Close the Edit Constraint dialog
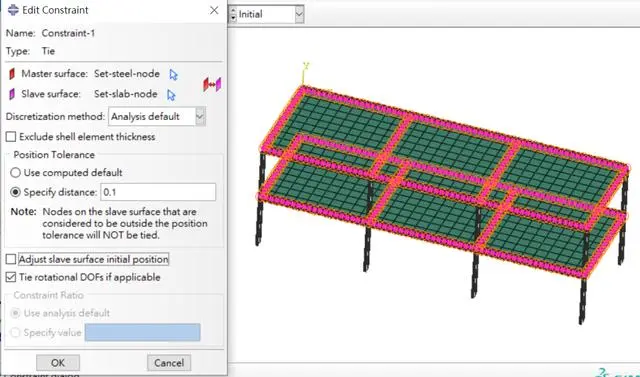This screenshot has width=640, height=377. point(214,10)
